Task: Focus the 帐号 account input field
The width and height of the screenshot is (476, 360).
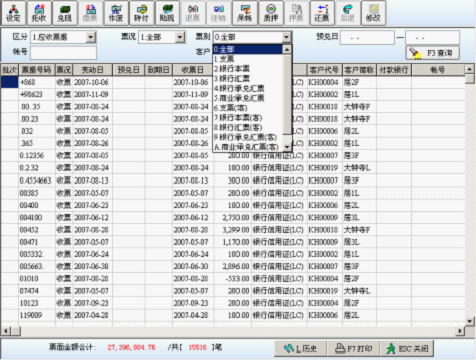Action: [64, 53]
